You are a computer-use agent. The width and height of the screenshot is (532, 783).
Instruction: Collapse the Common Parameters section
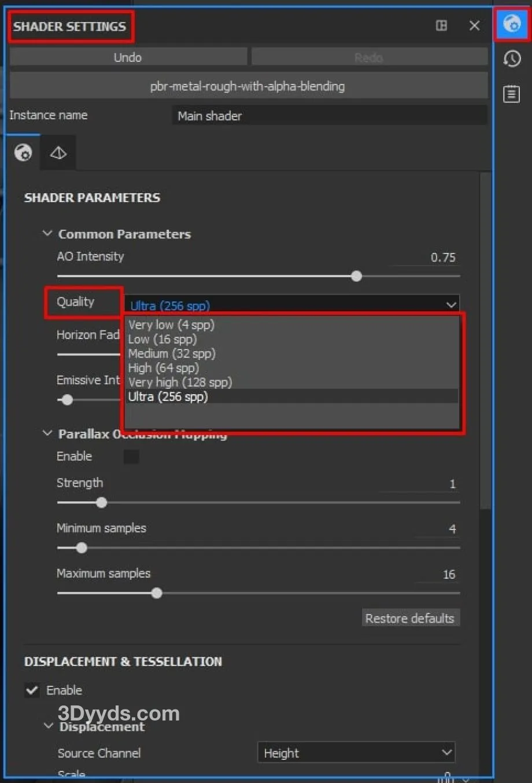47,234
